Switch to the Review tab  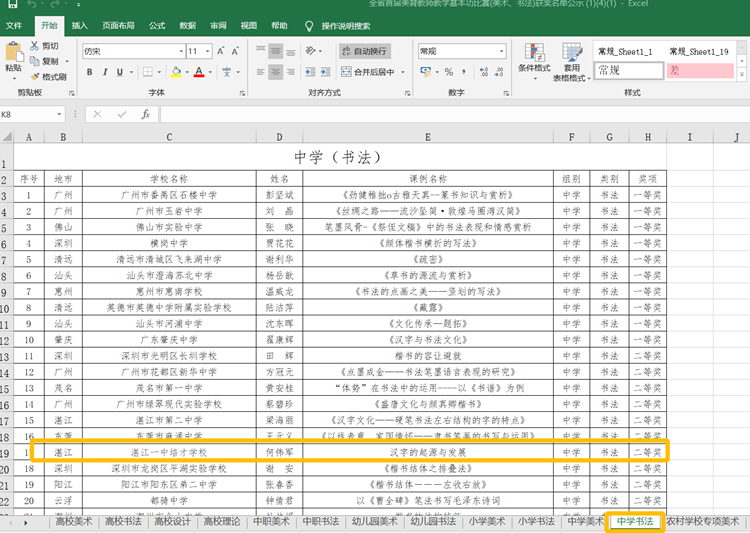click(x=218, y=26)
